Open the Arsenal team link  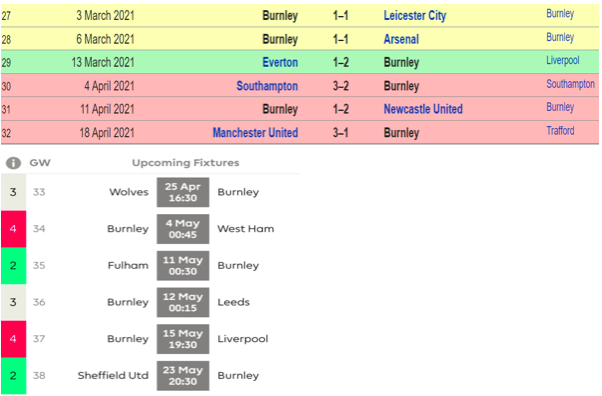click(401, 39)
